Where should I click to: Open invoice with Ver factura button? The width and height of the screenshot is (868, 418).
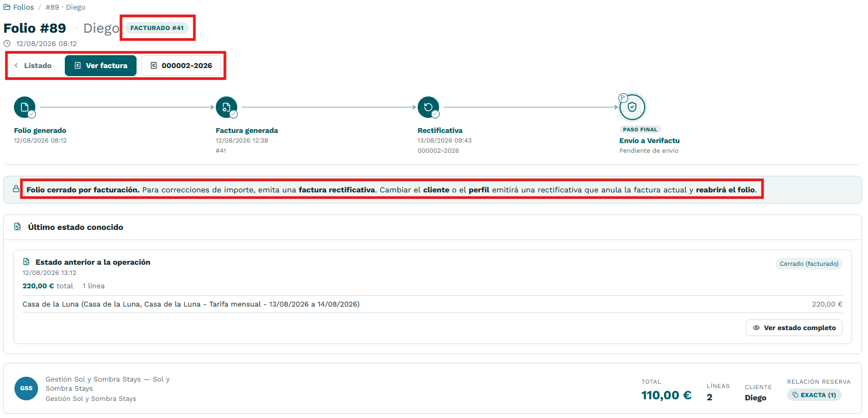click(101, 65)
